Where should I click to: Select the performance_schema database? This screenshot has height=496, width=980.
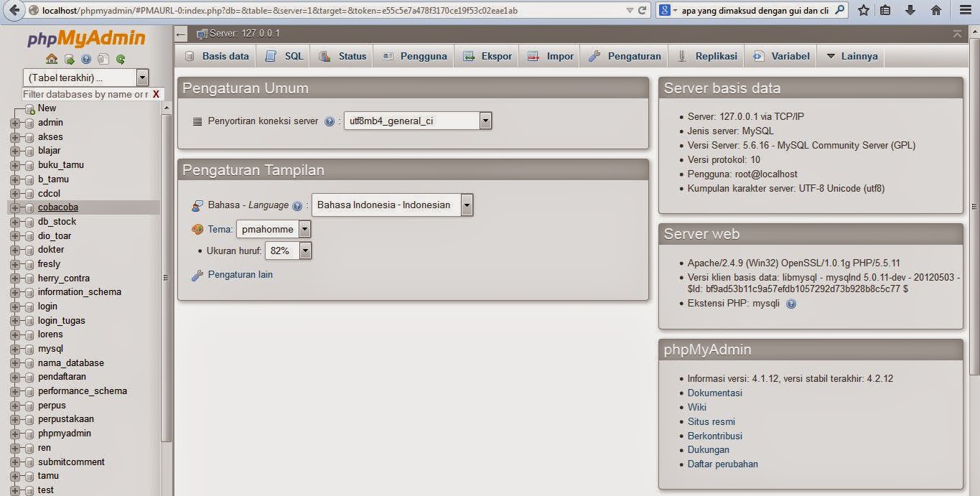click(83, 391)
